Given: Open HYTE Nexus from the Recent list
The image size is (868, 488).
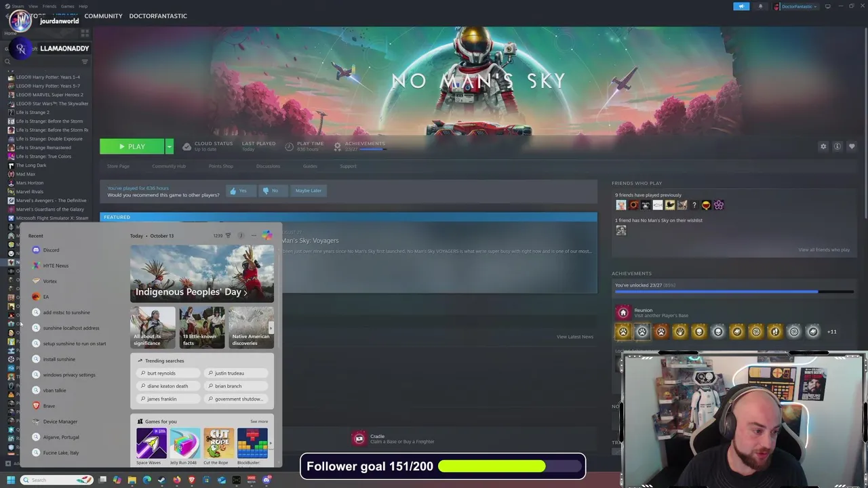Looking at the screenshot, I should [55, 266].
